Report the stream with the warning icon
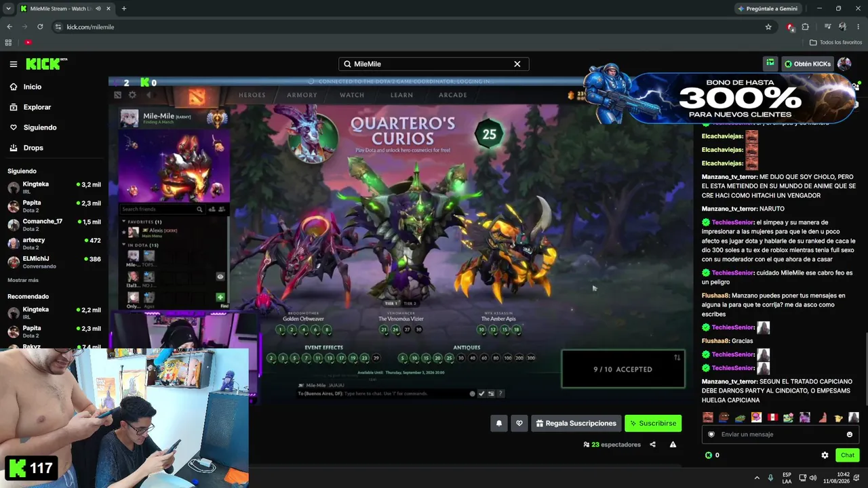The image size is (868, 488). click(673, 445)
